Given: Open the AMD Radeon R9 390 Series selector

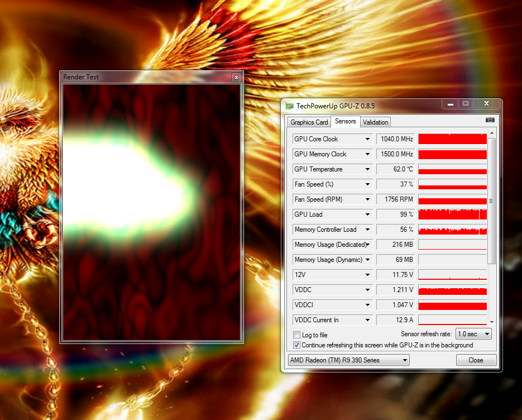Looking at the screenshot, I should point(348,360).
